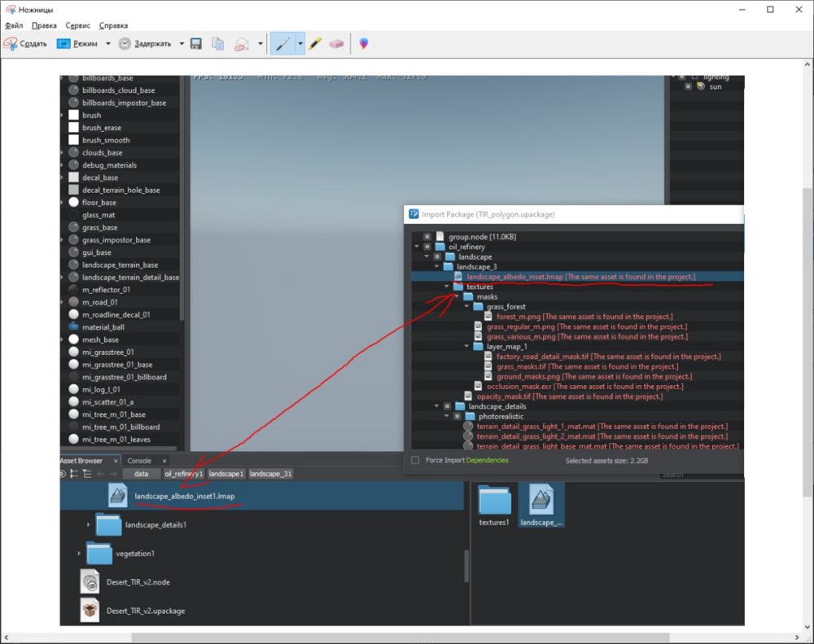Toggle the checkbox next to oil_refinery
The width and height of the screenshot is (814, 644).
pyautogui.click(x=427, y=247)
